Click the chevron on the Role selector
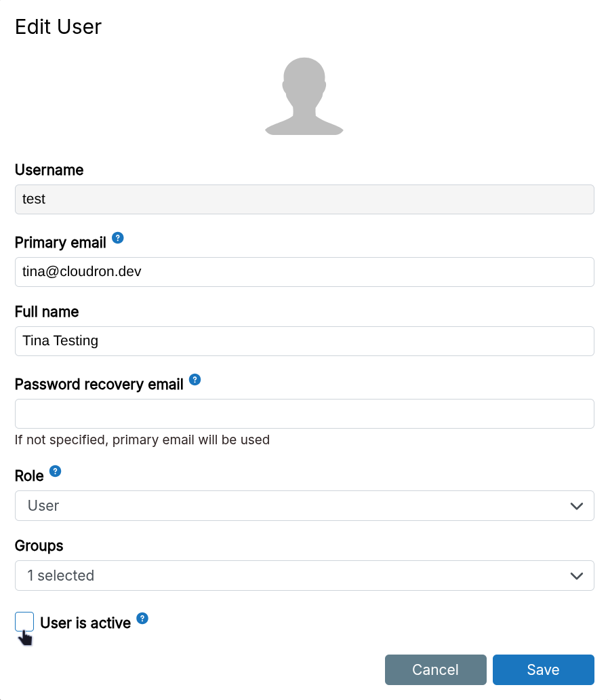Viewport: 608px width, 700px height. tap(576, 505)
